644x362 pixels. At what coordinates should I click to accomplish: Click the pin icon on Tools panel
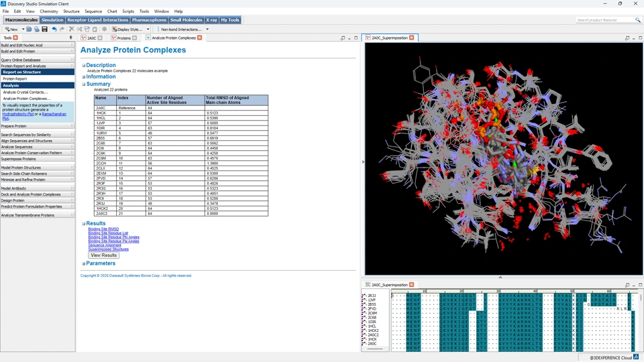(70, 38)
